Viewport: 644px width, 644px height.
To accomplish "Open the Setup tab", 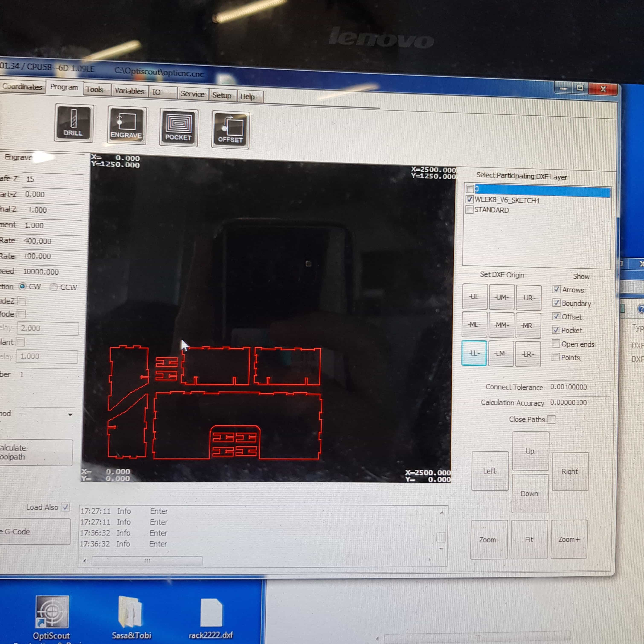I will pyautogui.click(x=222, y=95).
